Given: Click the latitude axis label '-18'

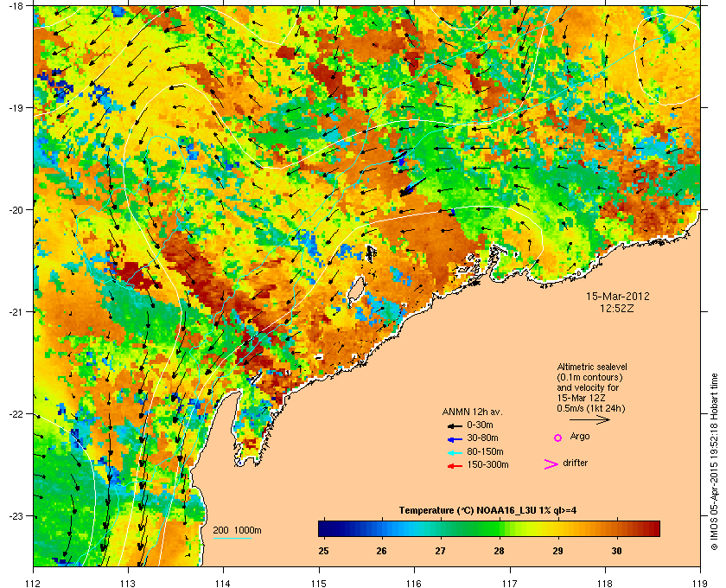Looking at the screenshot, I should coord(16,5).
